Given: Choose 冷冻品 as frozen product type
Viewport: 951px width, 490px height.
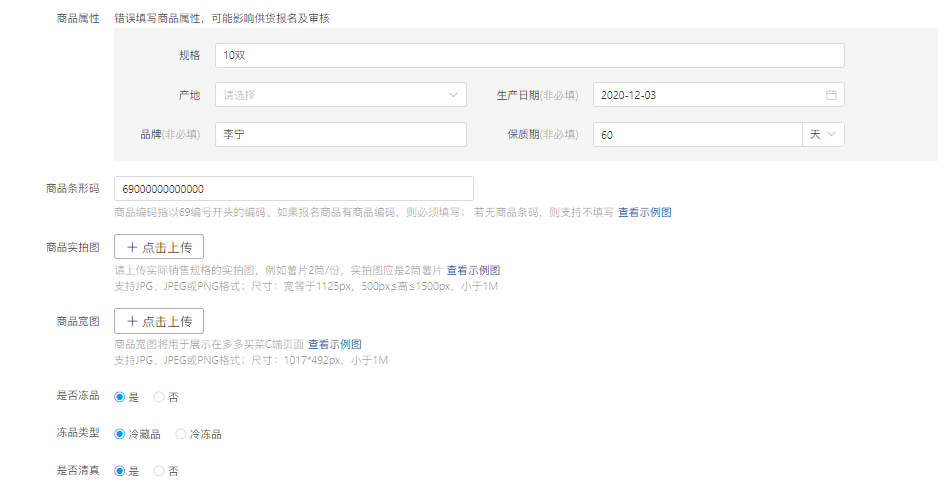Looking at the screenshot, I should (x=181, y=434).
